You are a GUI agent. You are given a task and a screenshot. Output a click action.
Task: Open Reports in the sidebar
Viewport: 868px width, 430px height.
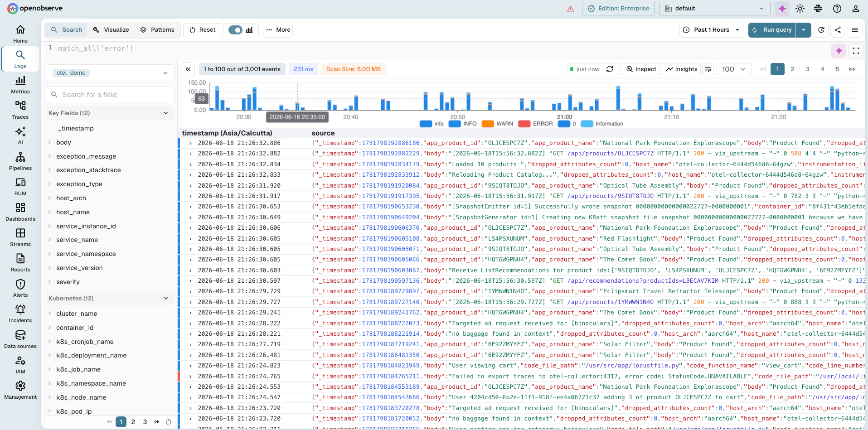[20, 263]
